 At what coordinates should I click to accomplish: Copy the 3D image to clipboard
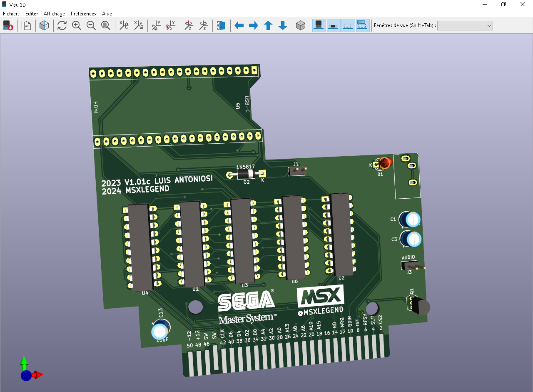click(26, 25)
